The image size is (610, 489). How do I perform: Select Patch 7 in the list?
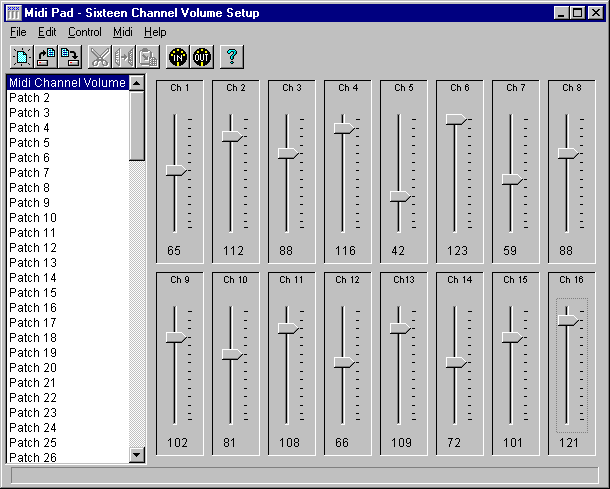(29, 173)
